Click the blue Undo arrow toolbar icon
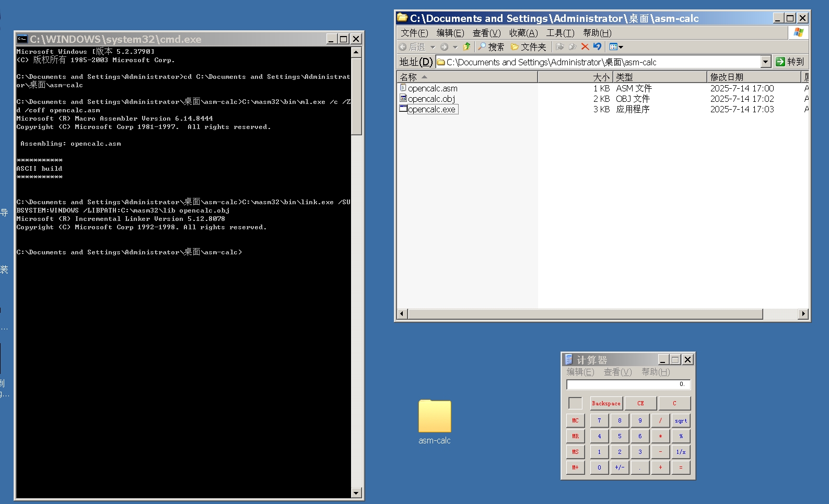 pos(597,46)
